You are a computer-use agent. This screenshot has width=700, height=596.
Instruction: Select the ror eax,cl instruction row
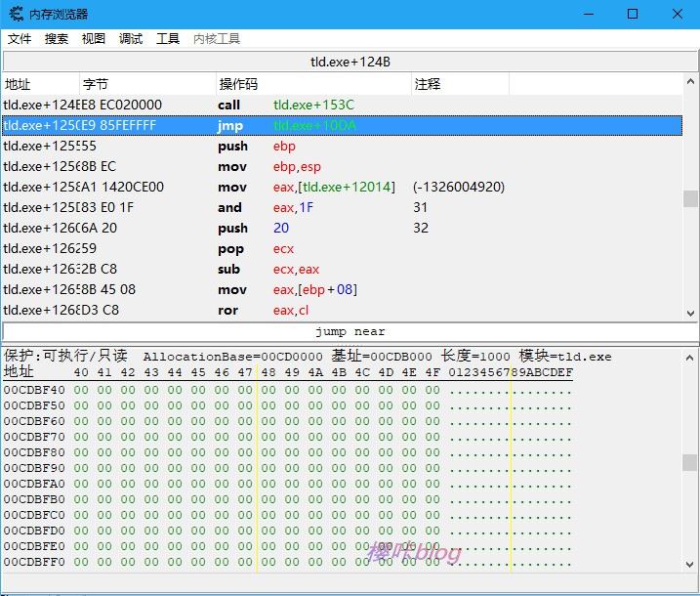tap(293, 311)
